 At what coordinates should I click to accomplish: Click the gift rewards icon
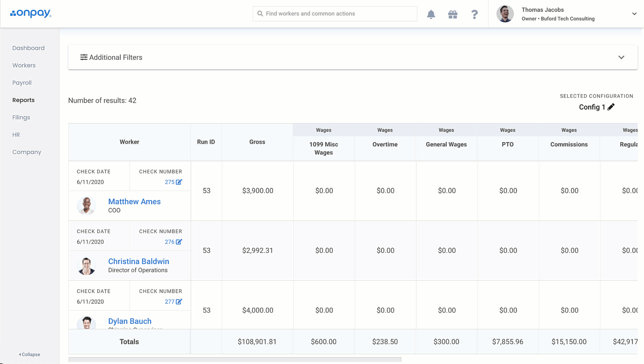click(452, 14)
